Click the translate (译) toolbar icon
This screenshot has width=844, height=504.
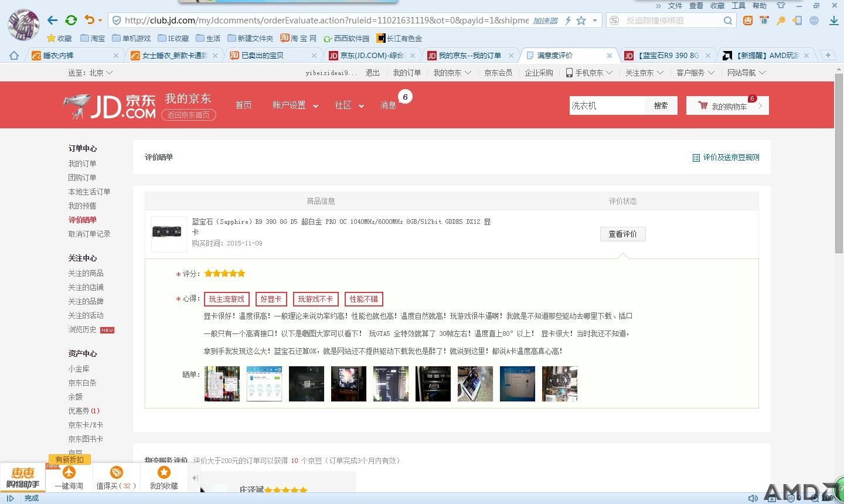pos(764,21)
